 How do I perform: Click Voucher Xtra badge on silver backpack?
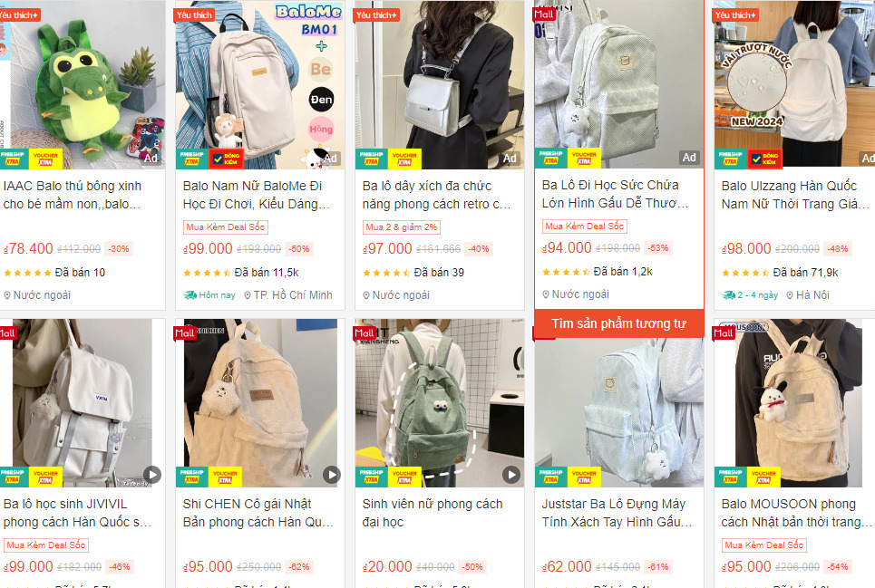404,159
